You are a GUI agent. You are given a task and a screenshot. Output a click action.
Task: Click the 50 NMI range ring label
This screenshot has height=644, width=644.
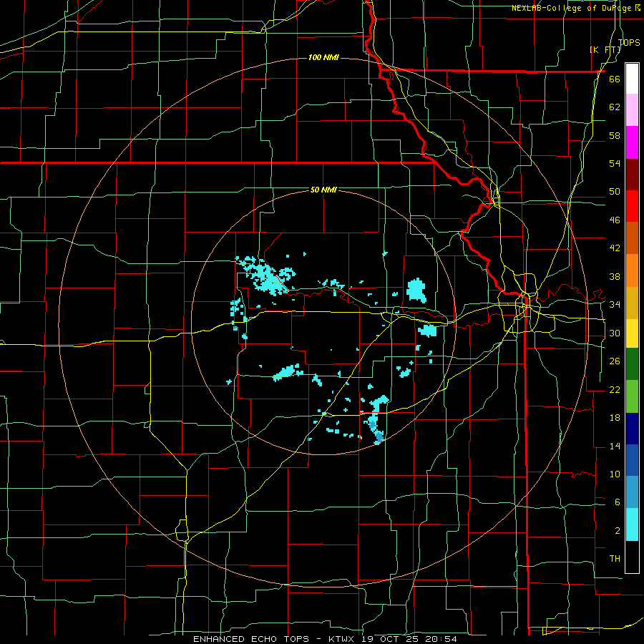click(x=323, y=190)
